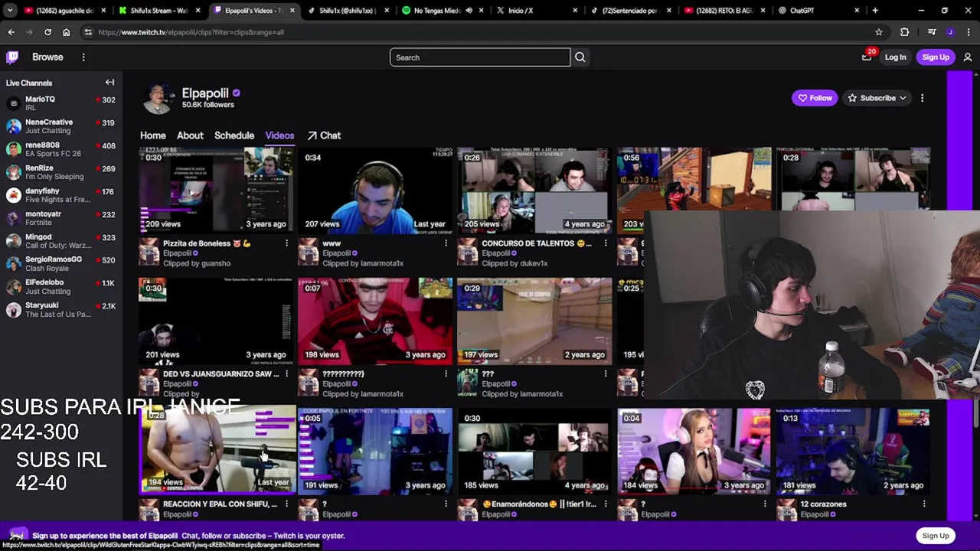The height and width of the screenshot is (551, 980).
Task: Click the browser reload icon
Action: pos(47,32)
